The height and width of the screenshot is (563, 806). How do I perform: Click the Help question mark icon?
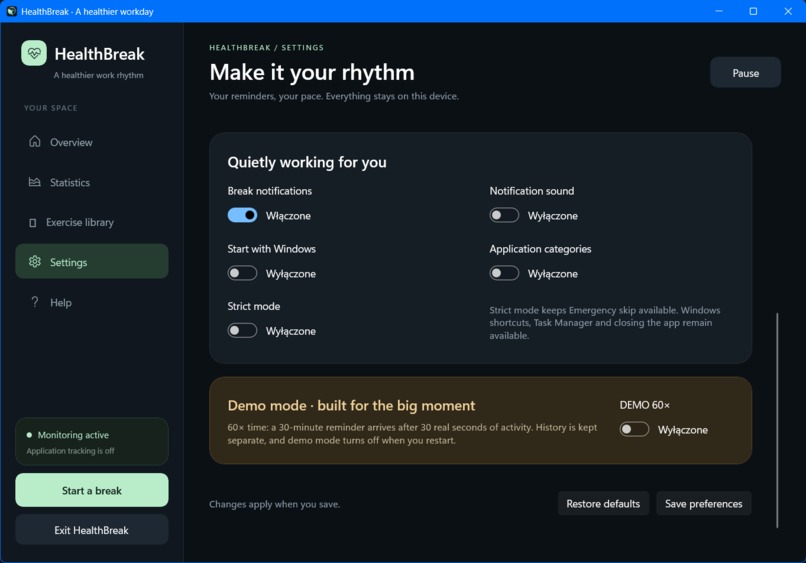click(34, 302)
